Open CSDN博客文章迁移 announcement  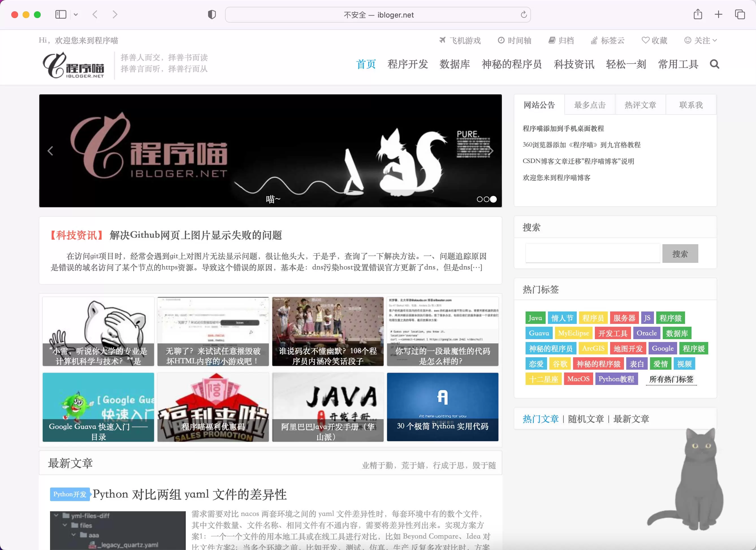coord(578,161)
